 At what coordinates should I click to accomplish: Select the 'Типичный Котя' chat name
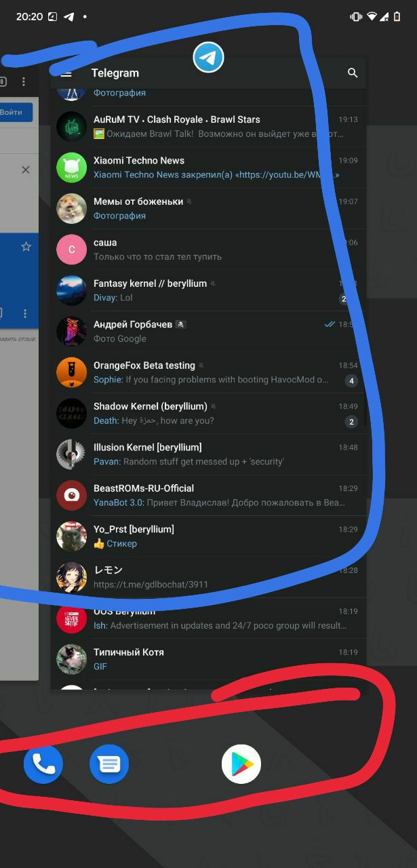point(129,652)
